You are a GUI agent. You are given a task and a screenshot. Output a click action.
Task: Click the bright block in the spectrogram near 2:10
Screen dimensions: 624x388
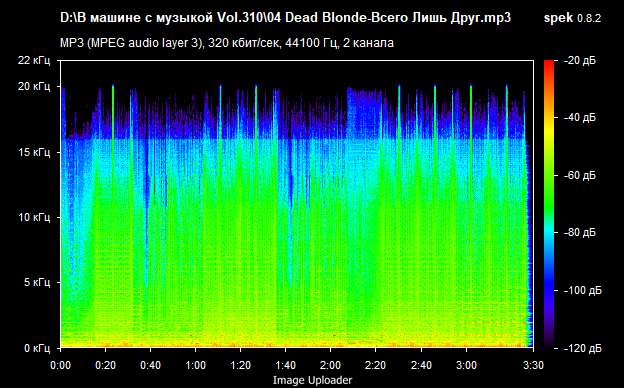click(x=363, y=113)
